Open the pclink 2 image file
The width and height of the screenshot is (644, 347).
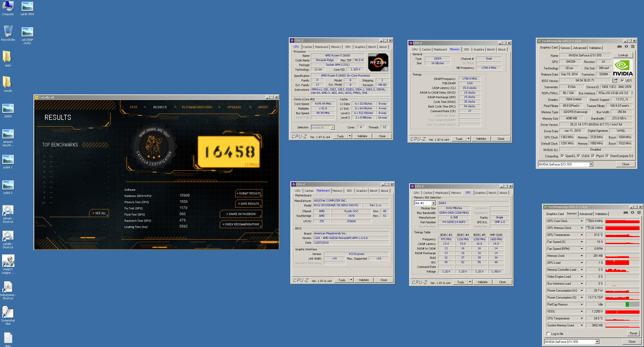click(8, 187)
